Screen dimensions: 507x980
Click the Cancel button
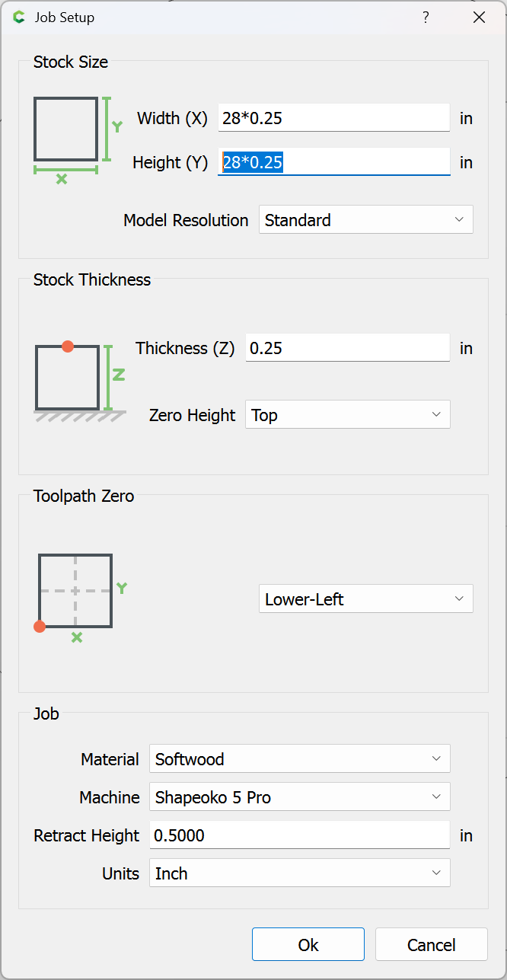point(432,945)
